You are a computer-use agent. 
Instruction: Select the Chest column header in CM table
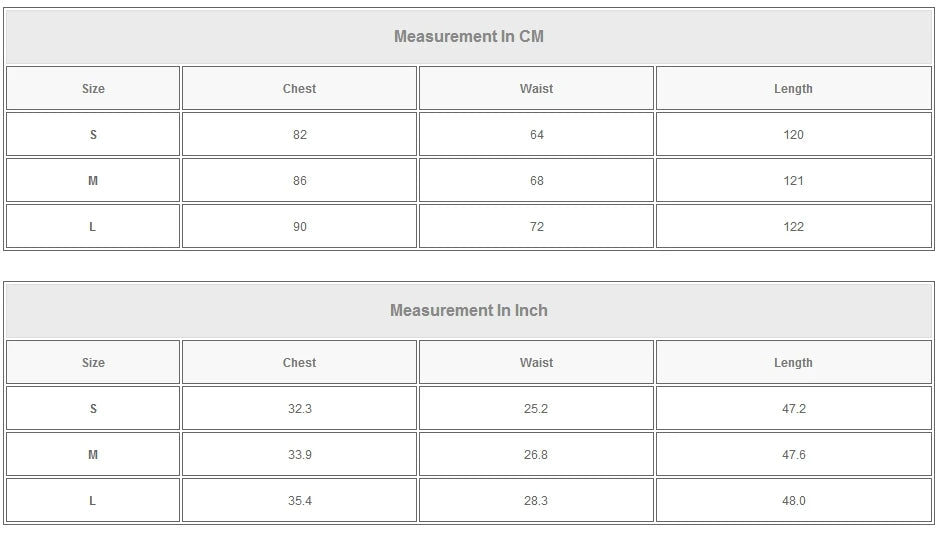coord(299,89)
